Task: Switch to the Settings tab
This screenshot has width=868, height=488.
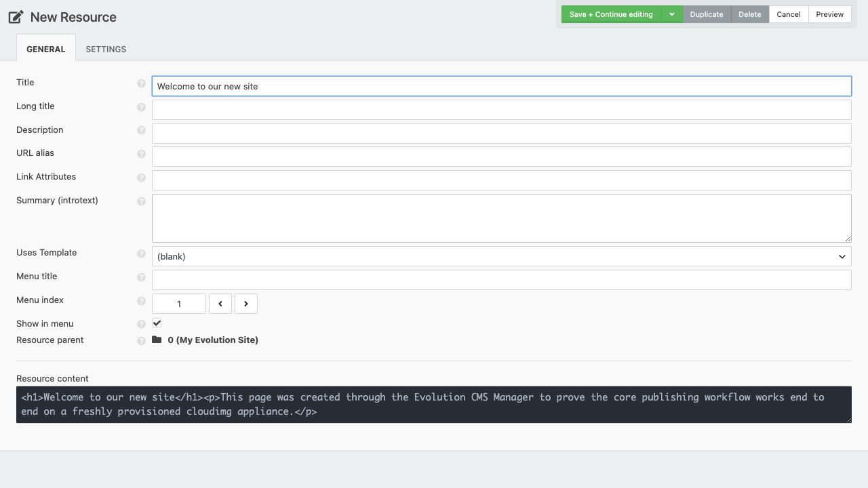Action: click(106, 49)
